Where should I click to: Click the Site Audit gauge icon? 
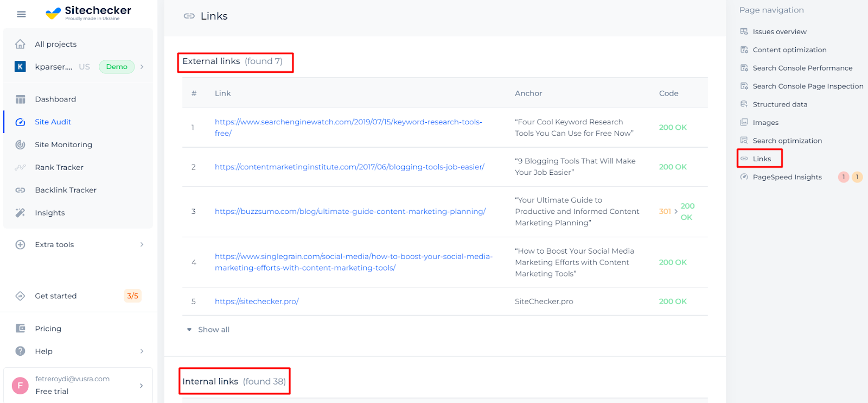[20, 122]
